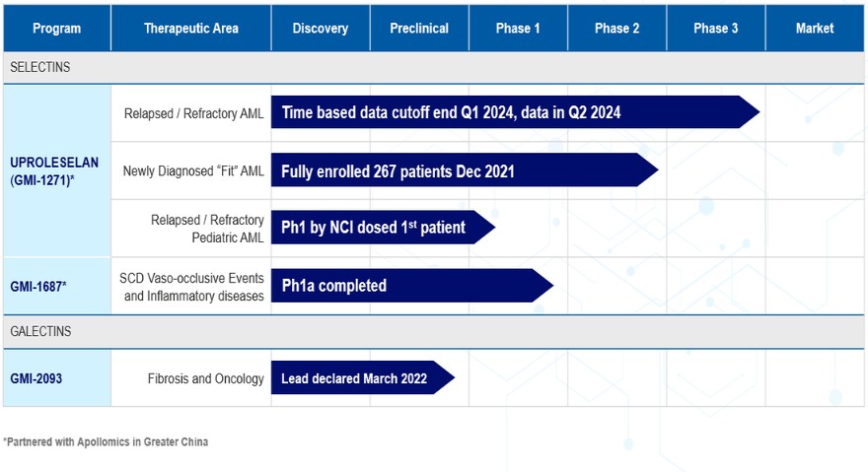Click the GALECTINS section row
The height and width of the screenshot is (472, 868).
click(434, 332)
